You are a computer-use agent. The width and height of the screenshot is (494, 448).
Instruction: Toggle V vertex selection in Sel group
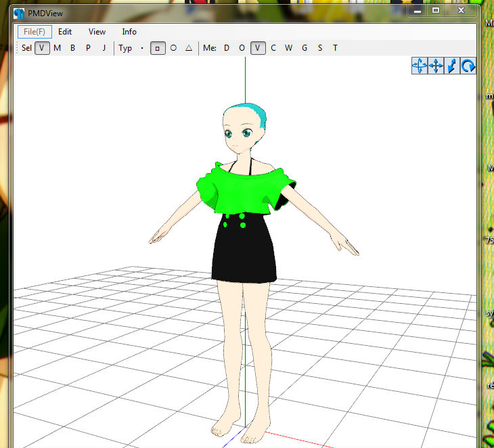pos(42,48)
